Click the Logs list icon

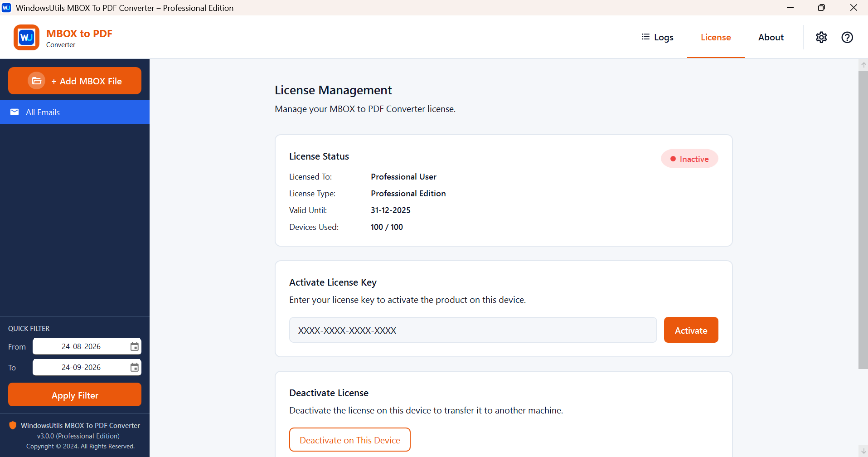click(645, 37)
